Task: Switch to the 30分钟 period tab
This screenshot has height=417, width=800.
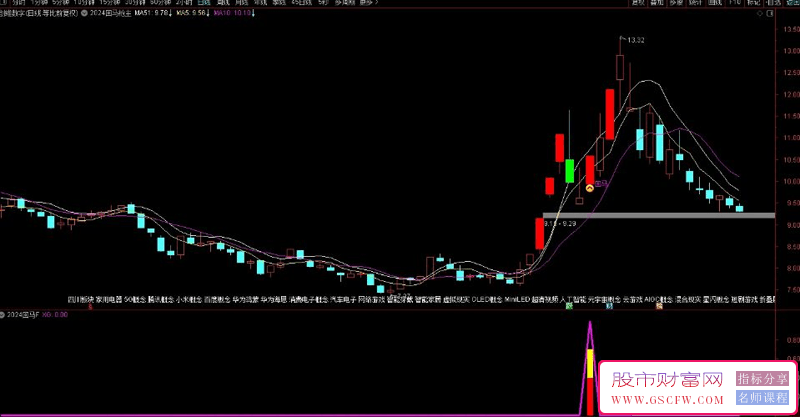Action: click(x=135, y=3)
